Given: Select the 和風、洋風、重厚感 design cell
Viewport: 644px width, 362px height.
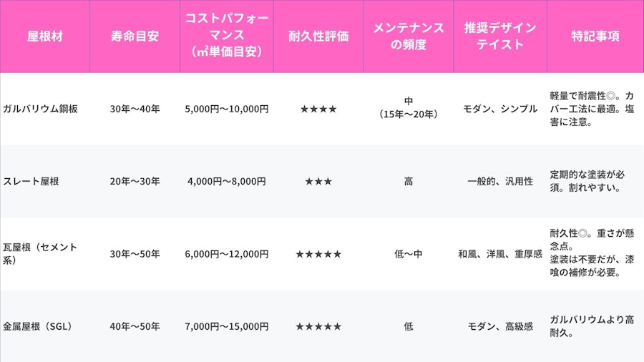Looking at the screenshot, I should [500, 254].
